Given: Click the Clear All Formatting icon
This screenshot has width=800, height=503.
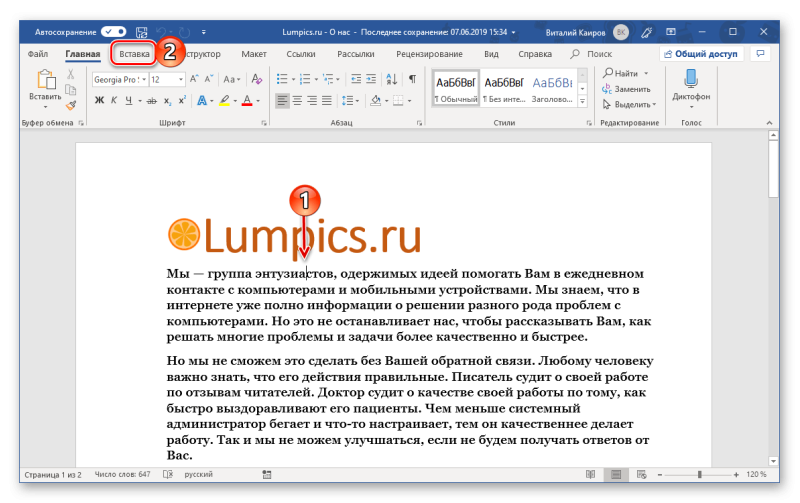Looking at the screenshot, I should 257,79.
